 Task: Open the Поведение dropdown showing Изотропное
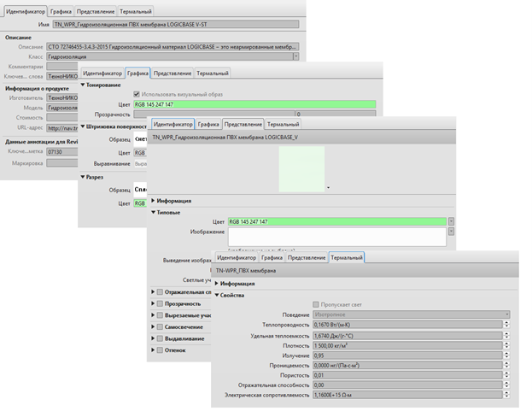[508, 314]
